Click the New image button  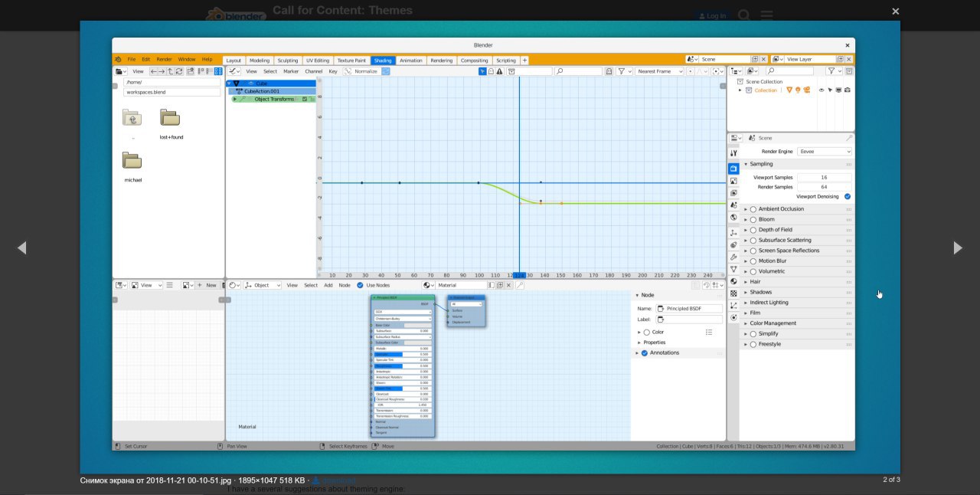click(207, 285)
